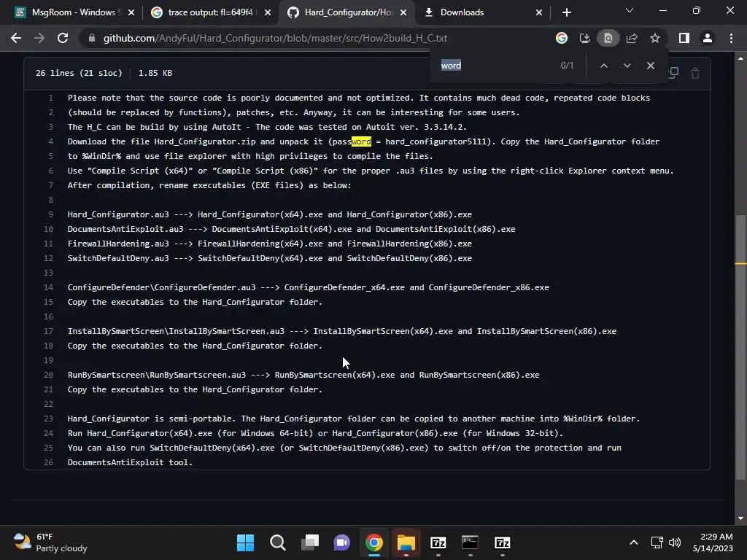
Task: Open the first 7-Zip taskbar icon
Action: (x=438, y=542)
